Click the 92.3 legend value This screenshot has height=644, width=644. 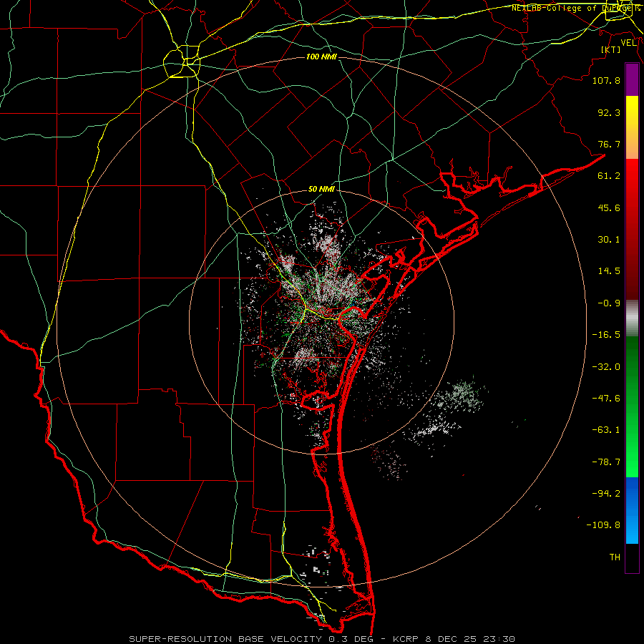tap(609, 112)
